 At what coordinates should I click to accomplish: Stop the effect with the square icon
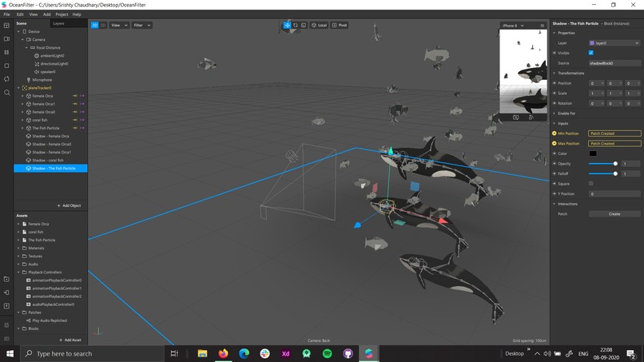(x=6, y=66)
